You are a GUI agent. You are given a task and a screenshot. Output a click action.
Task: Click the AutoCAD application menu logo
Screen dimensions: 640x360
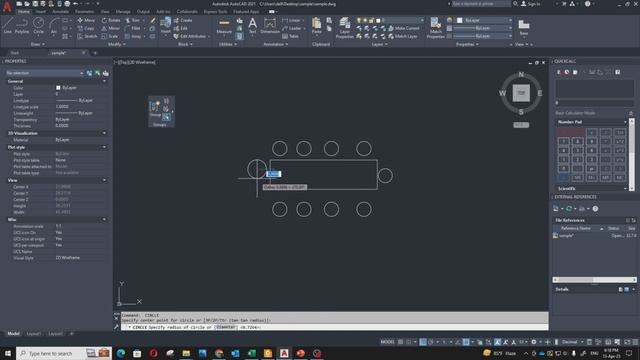click(x=7, y=6)
